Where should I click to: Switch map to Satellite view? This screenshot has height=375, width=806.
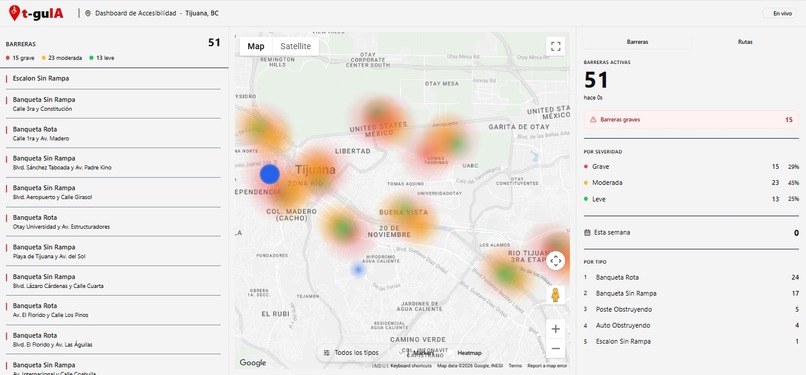(x=296, y=46)
